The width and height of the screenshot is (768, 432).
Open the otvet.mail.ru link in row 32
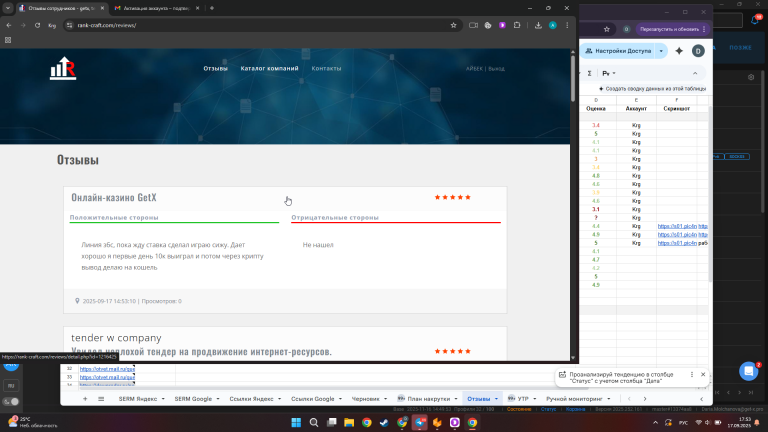(107, 369)
